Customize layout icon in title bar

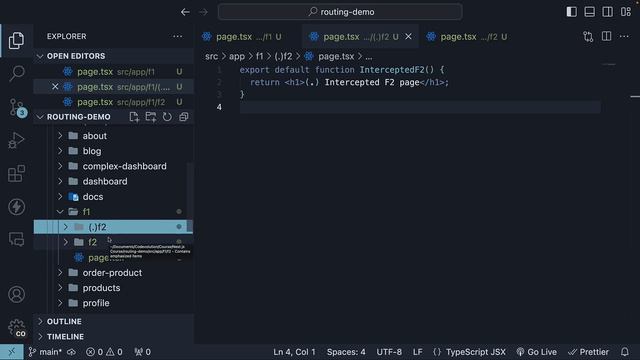coord(626,12)
